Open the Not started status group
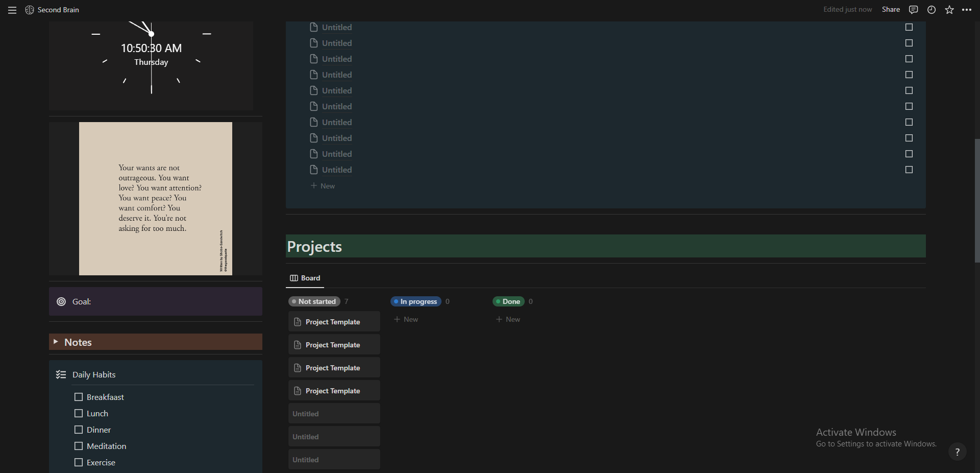Image resolution: width=980 pixels, height=473 pixels. tap(314, 302)
